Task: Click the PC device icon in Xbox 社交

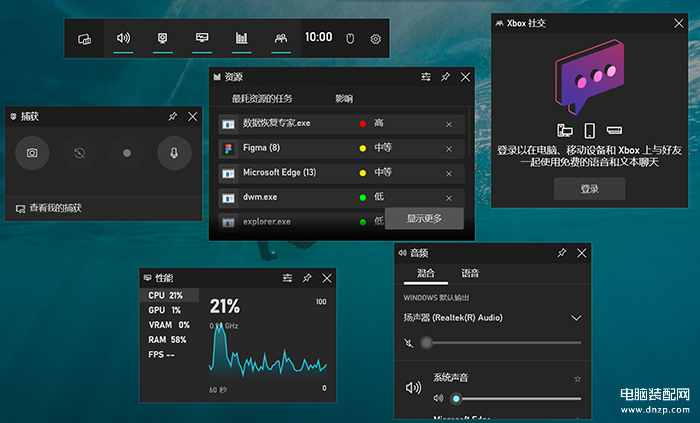Action: (565, 131)
